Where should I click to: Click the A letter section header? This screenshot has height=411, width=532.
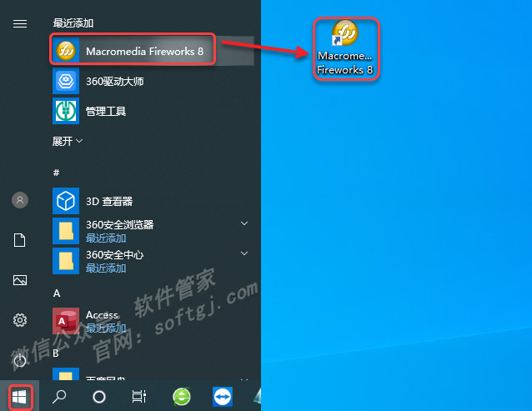(x=57, y=293)
